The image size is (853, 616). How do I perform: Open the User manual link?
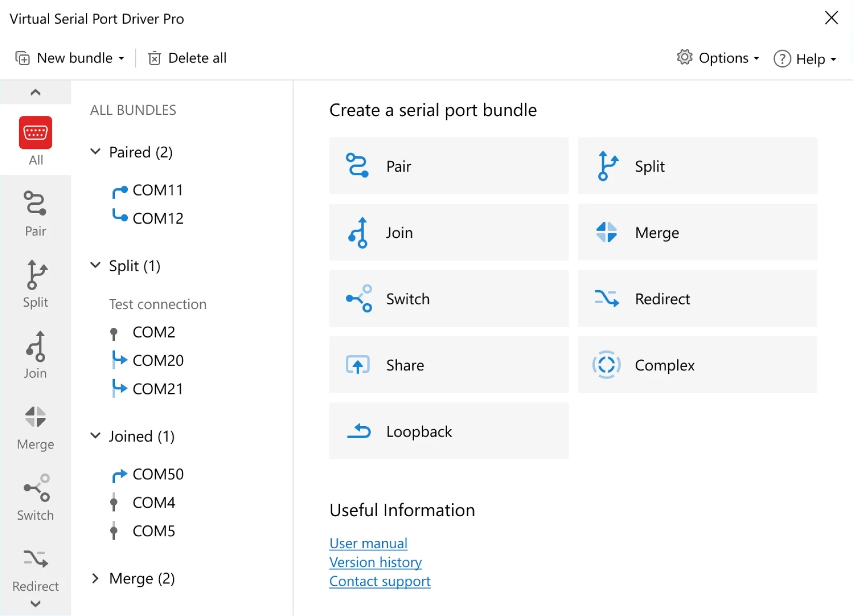point(368,543)
